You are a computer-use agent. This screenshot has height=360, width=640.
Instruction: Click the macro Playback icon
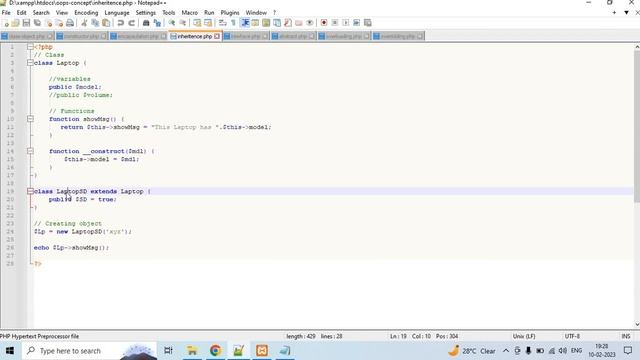click(345, 23)
